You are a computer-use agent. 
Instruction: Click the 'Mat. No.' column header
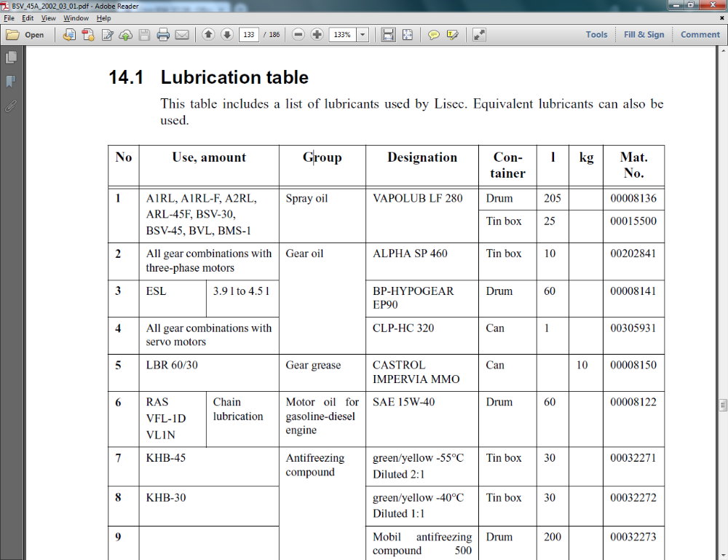(634, 165)
